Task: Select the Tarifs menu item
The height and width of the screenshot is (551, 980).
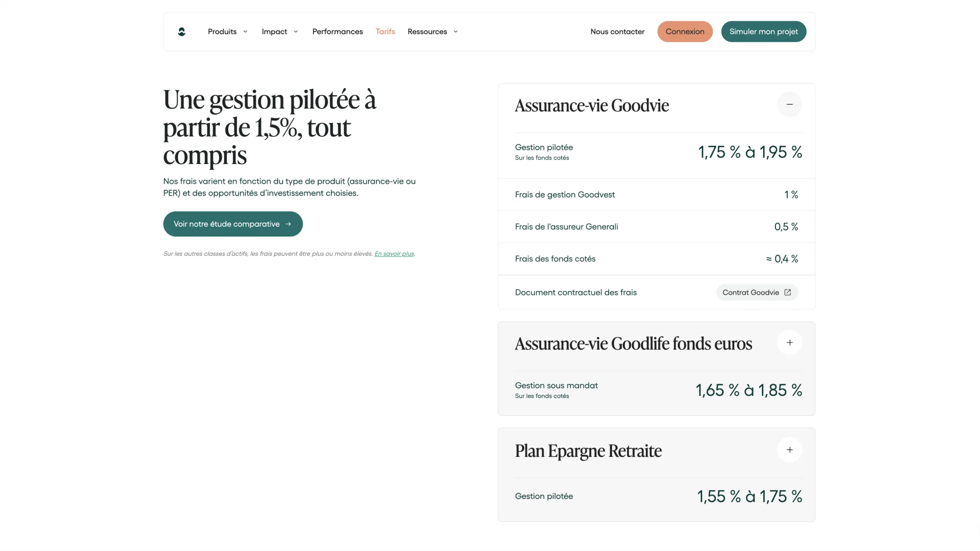Action: [385, 31]
